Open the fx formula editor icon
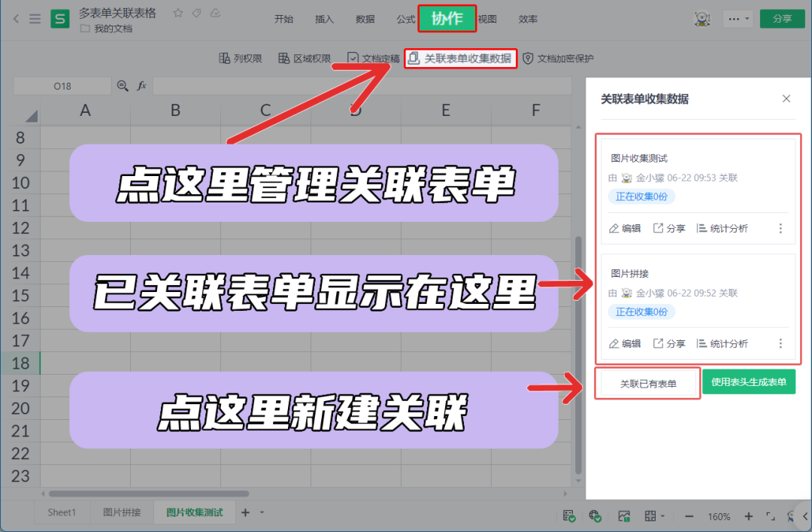Viewport: 812px width, 532px height. click(142, 86)
